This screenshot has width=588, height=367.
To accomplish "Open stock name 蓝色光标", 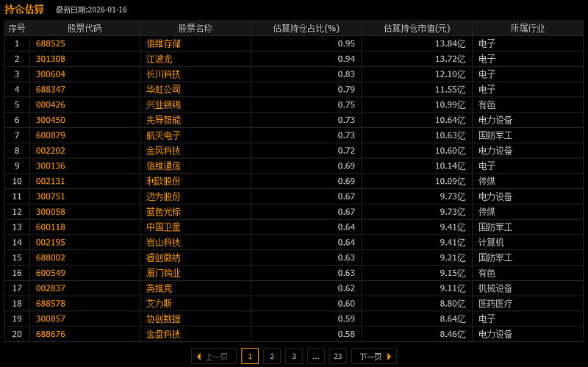I will point(163,212).
